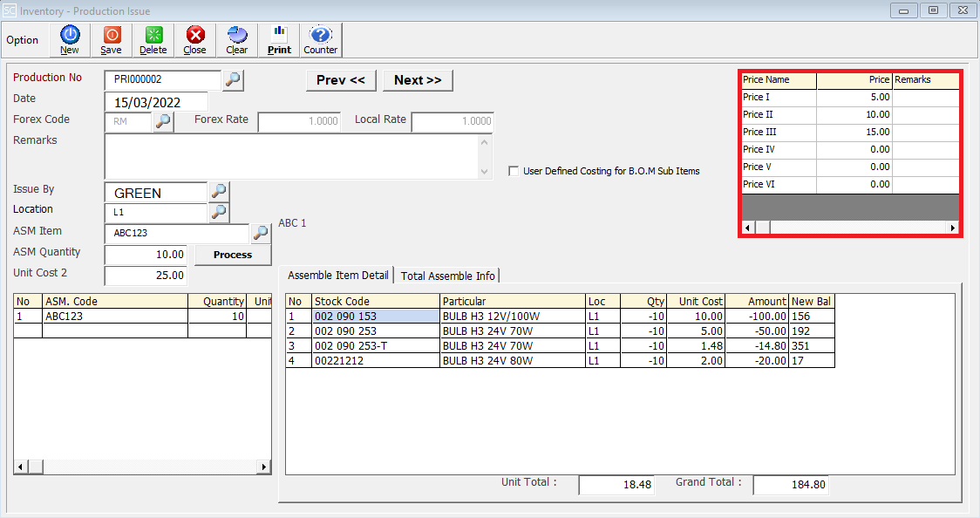Image resolution: width=980 pixels, height=518 pixels.
Task: Click the Grand Total field 184.80
Action: click(x=791, y=485)
